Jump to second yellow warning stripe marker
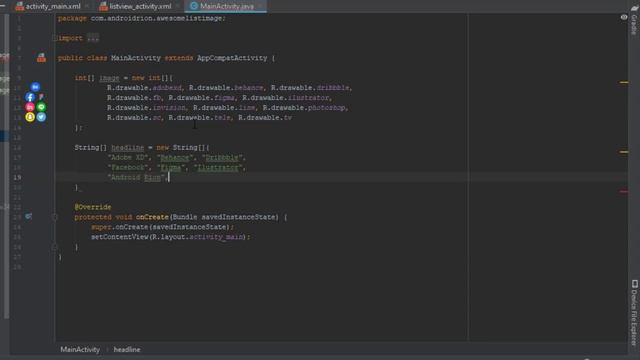 tap(624, 152)
